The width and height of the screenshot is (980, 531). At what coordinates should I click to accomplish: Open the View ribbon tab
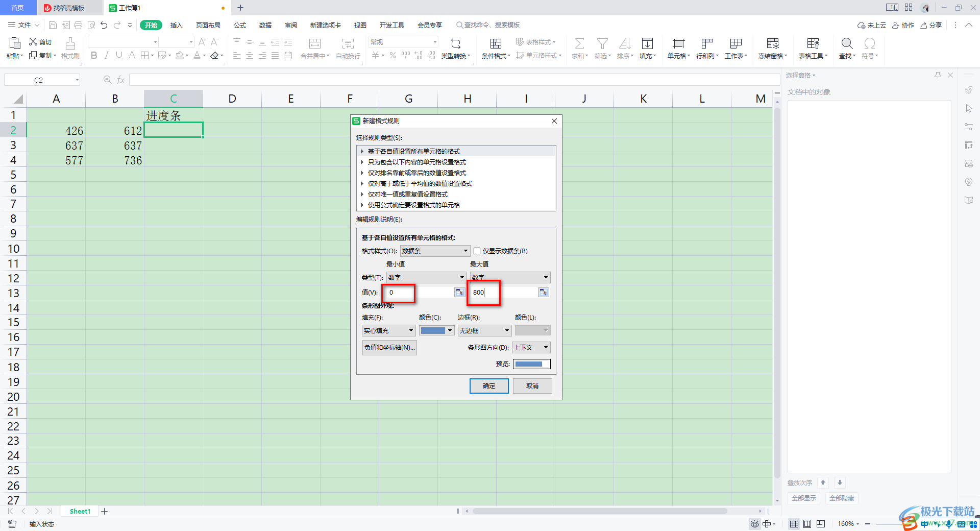(360, 25)
